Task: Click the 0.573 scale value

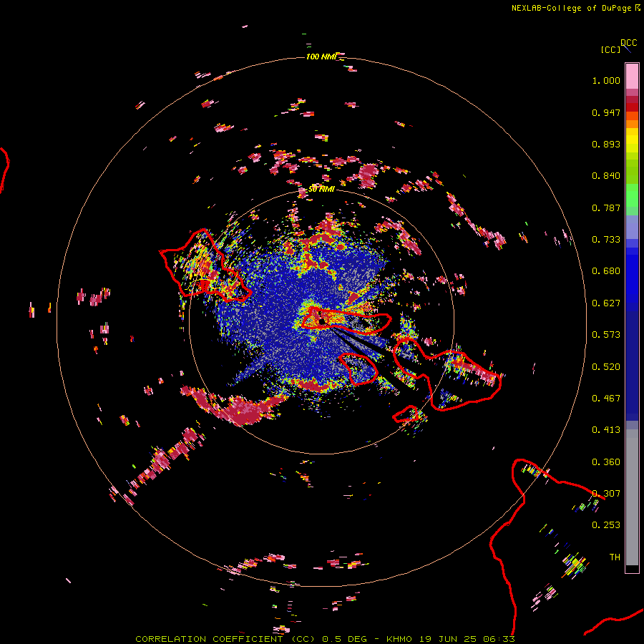Action: pos(606,335)
